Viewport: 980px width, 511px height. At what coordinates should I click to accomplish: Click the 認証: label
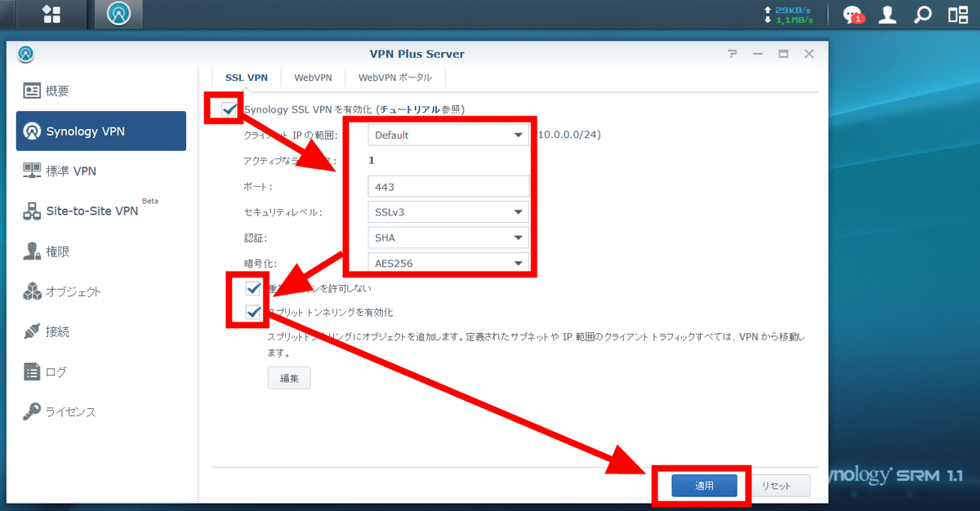256,238
